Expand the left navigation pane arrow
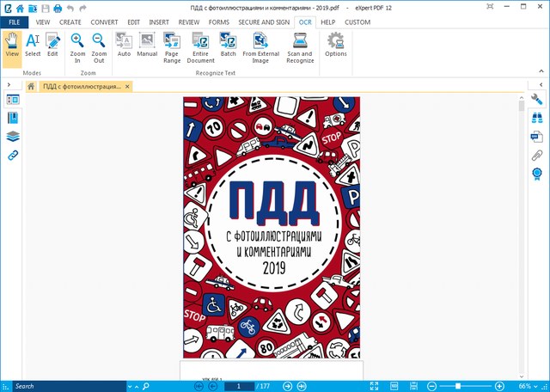The width and height of the screenshot is (550, 392). point(9,85)
